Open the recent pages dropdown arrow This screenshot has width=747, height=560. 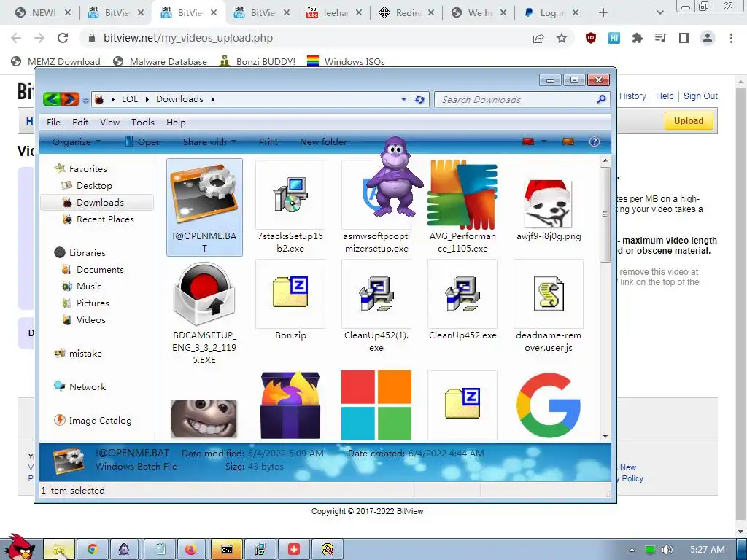(85, 100)
